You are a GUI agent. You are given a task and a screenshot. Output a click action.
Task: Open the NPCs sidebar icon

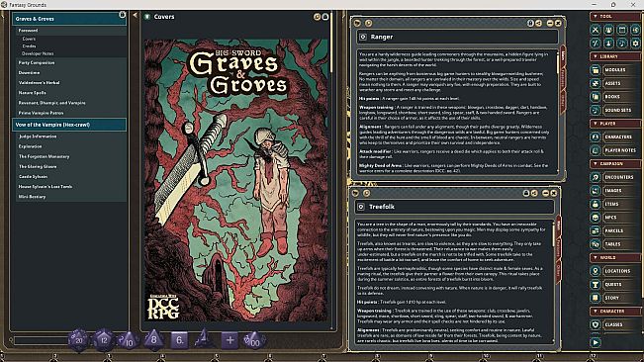[x=596, y=218]
